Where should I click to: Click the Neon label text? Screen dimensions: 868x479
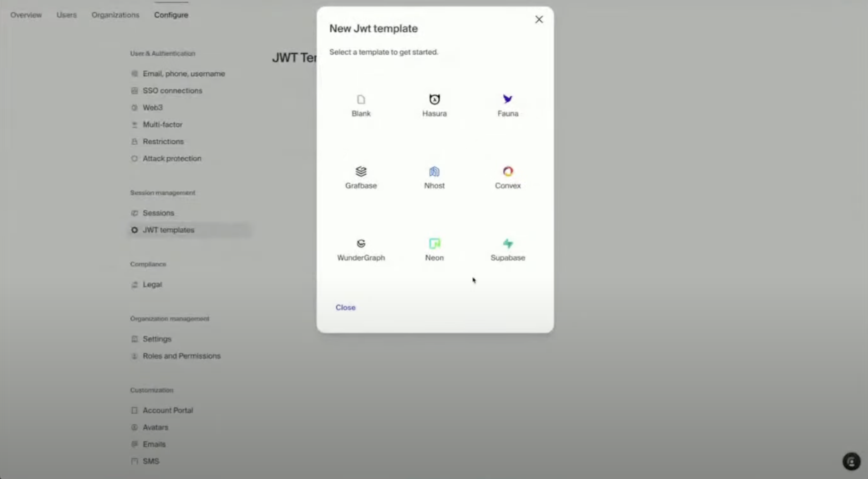(x=434, y=258)
